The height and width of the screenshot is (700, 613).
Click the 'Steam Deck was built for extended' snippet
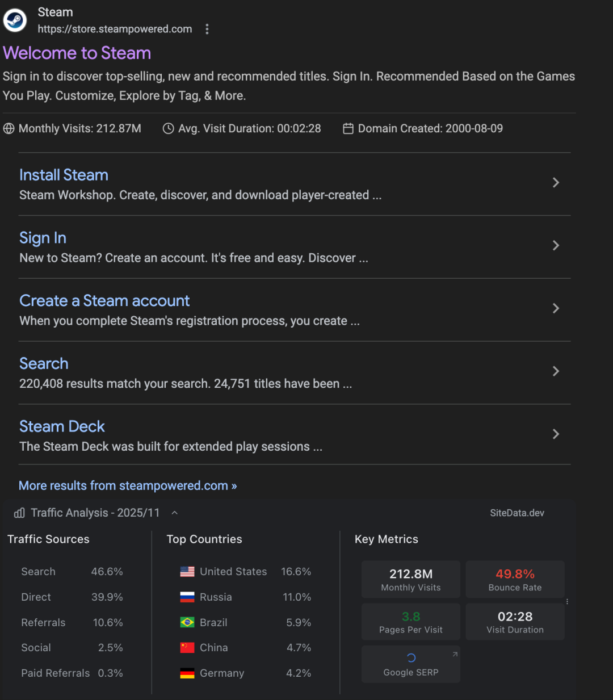pos(171,447)
